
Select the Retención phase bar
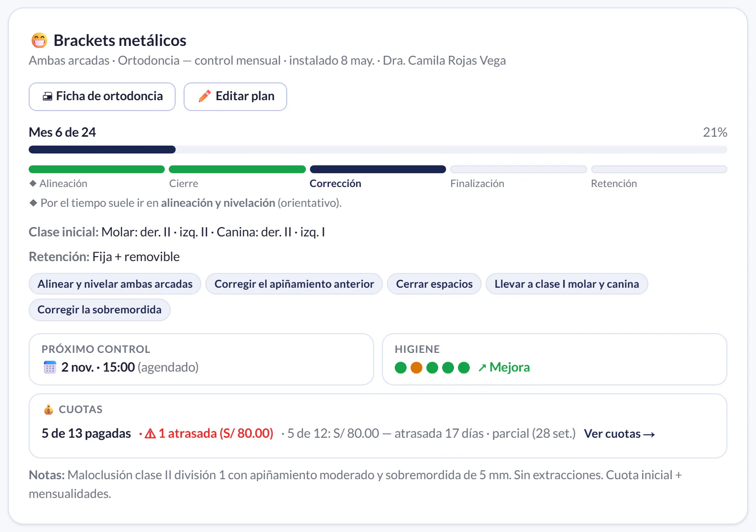point(659,169)
